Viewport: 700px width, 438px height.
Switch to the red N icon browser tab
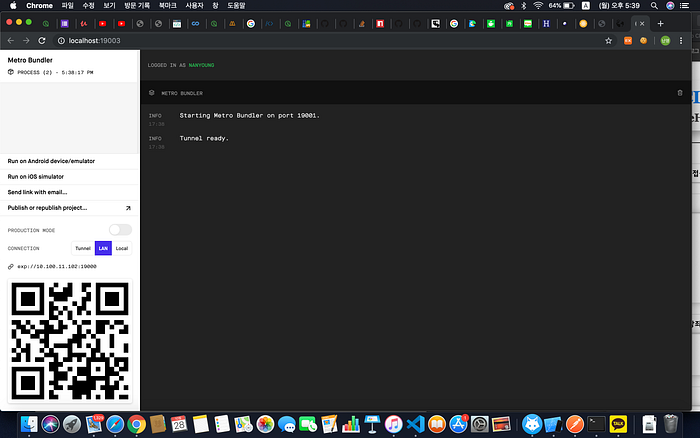(x=380, y=24)
